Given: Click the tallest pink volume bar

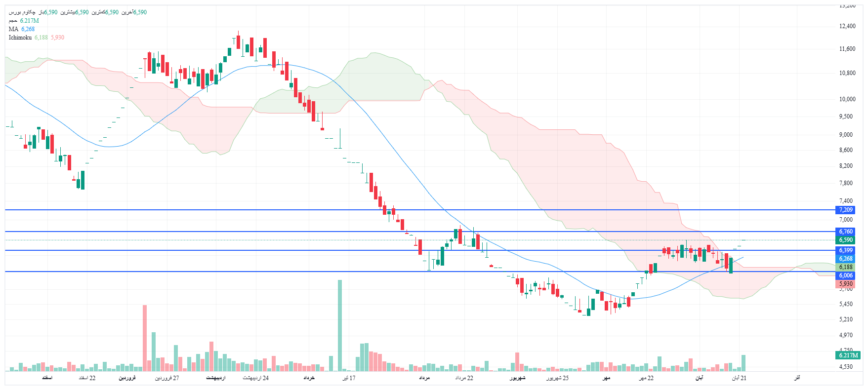Looking at the screenshot, I should (x=145, y=338).
